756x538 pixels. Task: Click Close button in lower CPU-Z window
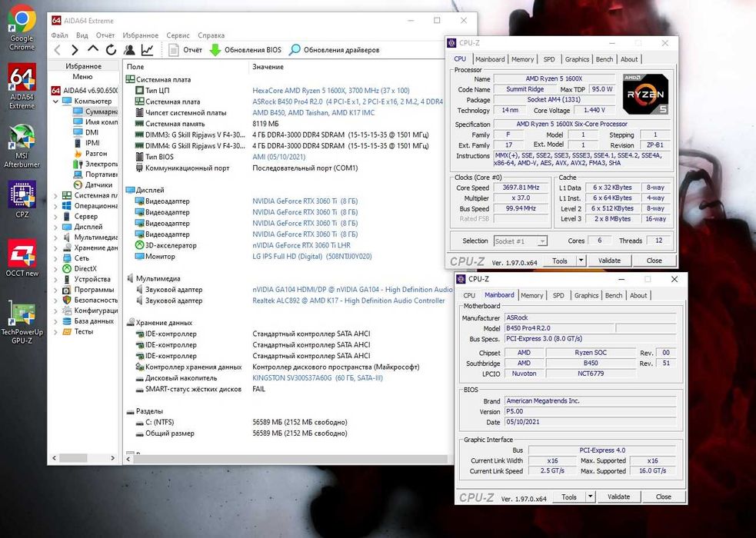tap(663, 496)
